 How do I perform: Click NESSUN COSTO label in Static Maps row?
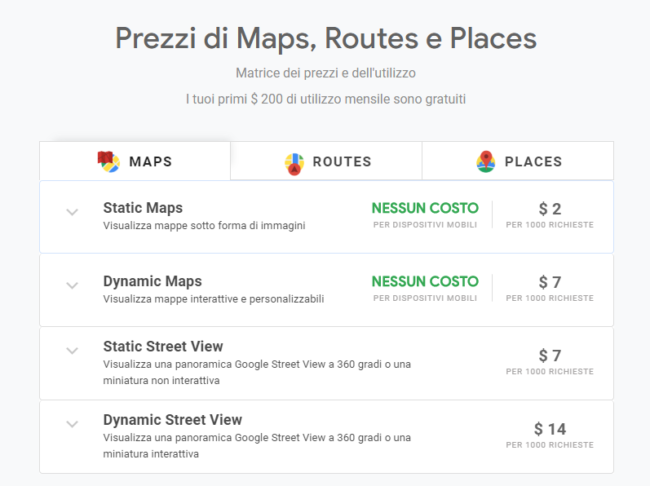coord(425,208)
